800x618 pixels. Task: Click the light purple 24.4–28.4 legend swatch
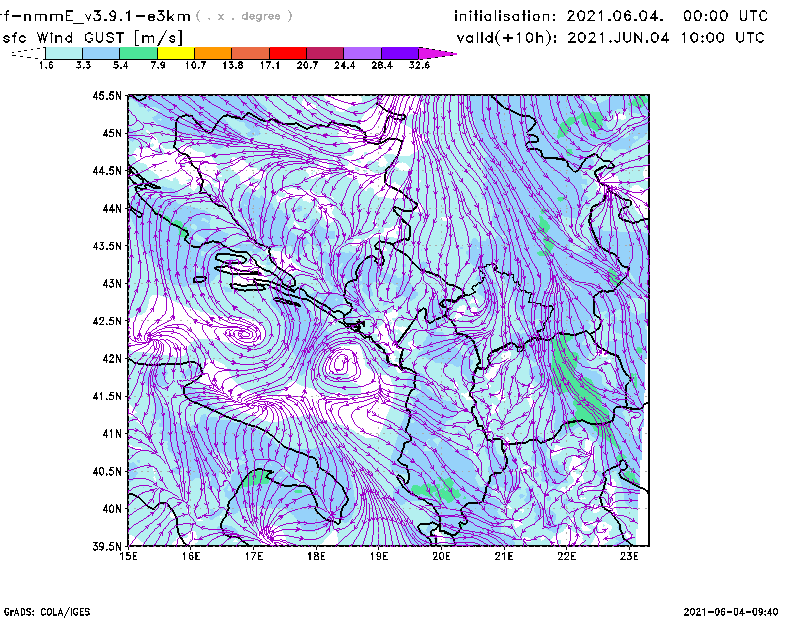coord(362,53)
